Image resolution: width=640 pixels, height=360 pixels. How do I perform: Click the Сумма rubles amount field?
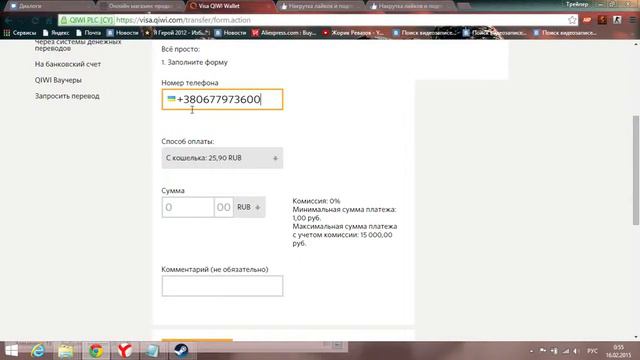(188, 207)
